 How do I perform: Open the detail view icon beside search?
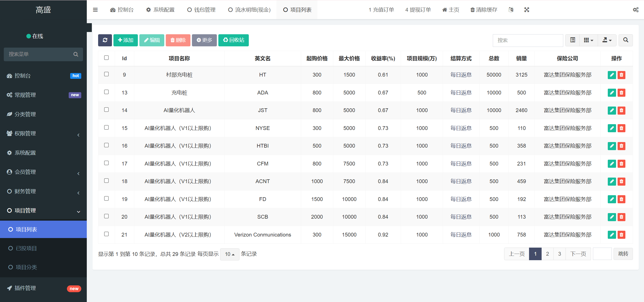[x=572, y=40]
